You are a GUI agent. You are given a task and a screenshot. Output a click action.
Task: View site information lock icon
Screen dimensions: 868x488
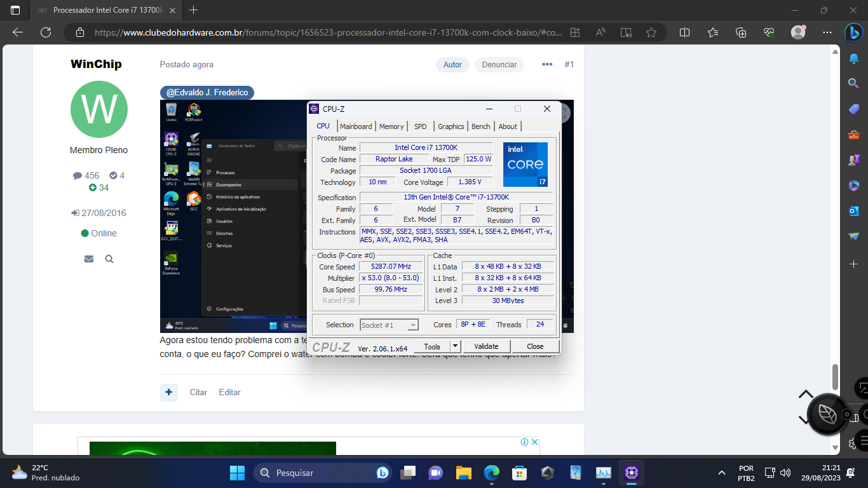[x=79, y=32]
